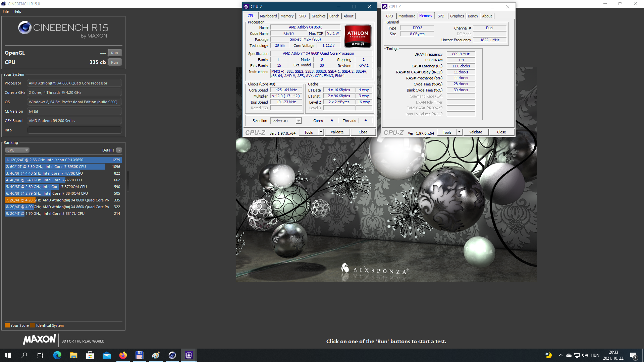Switch to Mainboard tab in left CPU-Z window
This screenshot has height=362, width=644.
[x=268, y=16]
